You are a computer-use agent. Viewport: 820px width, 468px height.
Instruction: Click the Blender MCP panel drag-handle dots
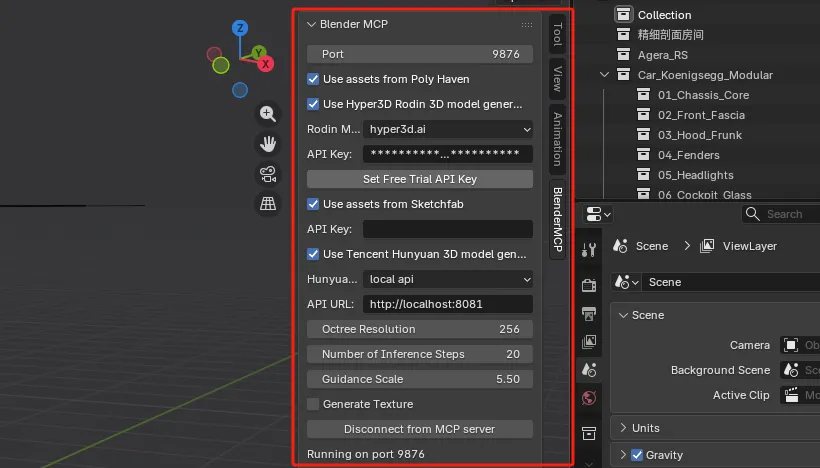pyautogui.click(x=527, y=25)
